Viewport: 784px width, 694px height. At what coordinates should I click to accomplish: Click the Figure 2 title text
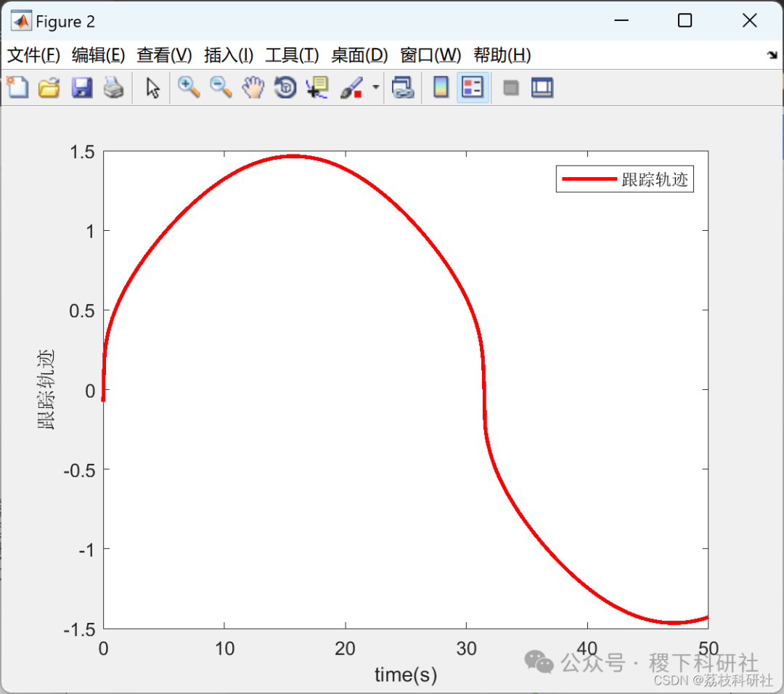click(65, 22)
